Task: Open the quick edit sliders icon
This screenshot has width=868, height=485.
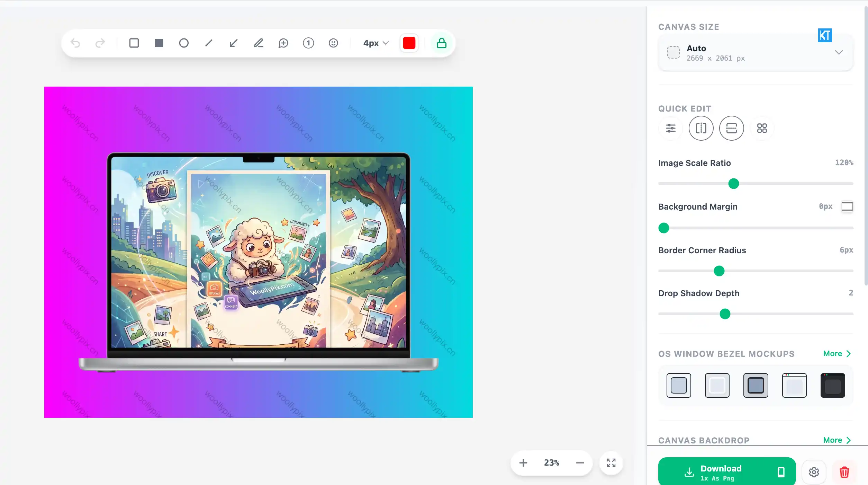Action: pyautogui.click(x=671, y=128)
